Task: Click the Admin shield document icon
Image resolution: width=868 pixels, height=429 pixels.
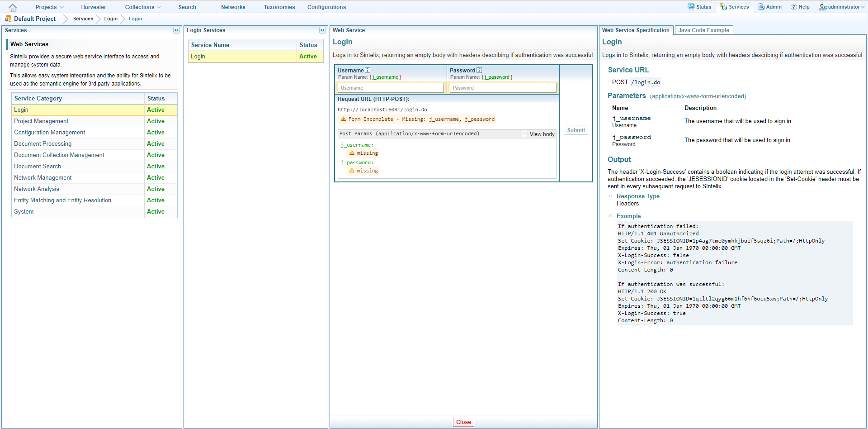Action: click(x=761, y=7)
